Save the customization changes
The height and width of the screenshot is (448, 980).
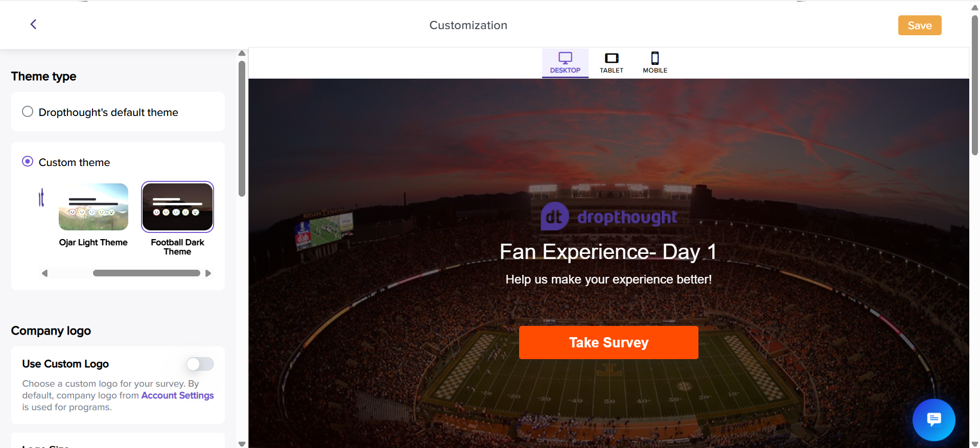(x=919, y=26)
